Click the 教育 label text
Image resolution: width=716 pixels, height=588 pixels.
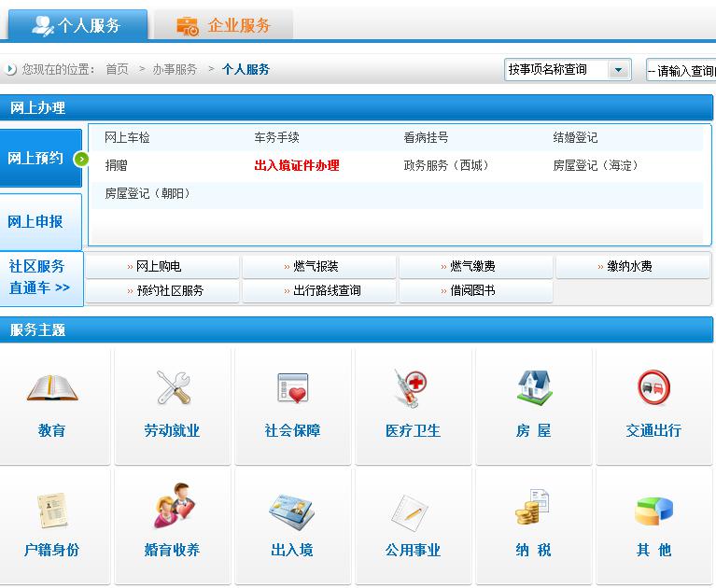click(x=51, y=430)
